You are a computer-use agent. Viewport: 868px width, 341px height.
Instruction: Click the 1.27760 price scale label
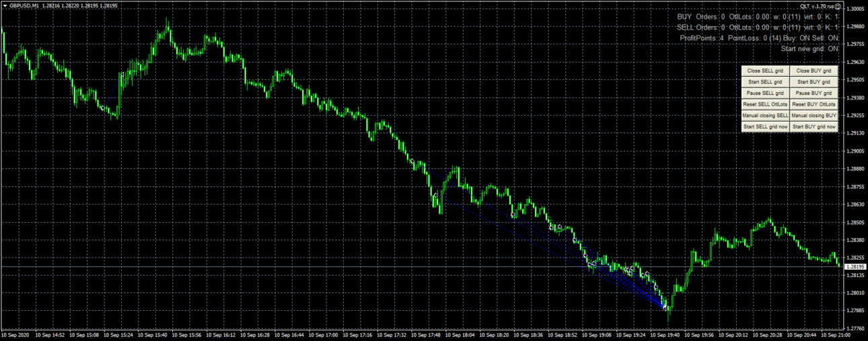click(855, 329)
